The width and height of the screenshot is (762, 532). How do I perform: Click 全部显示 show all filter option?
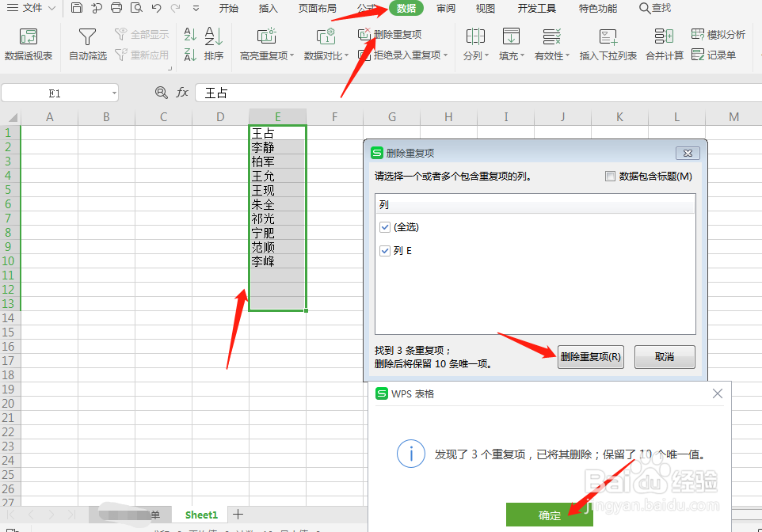pos(142,35)
